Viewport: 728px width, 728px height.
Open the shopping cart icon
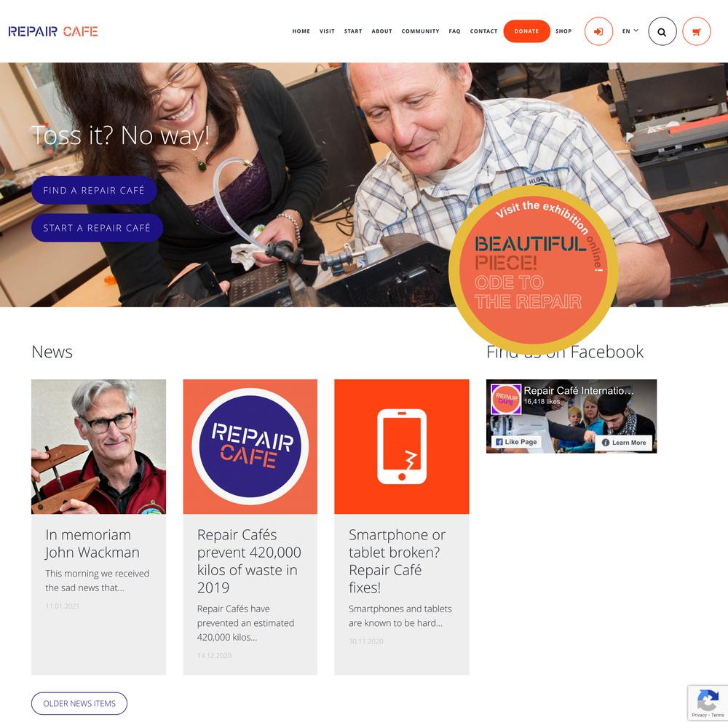pos(697,31)
